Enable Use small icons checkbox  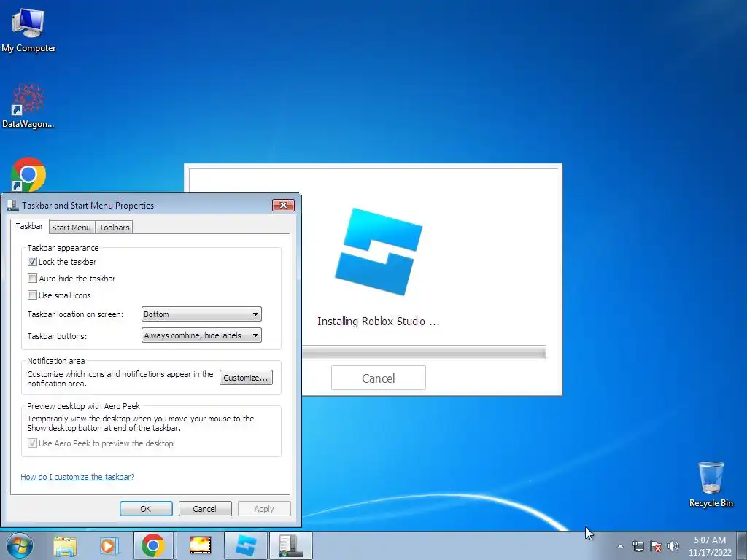click(x=32, y=295)
